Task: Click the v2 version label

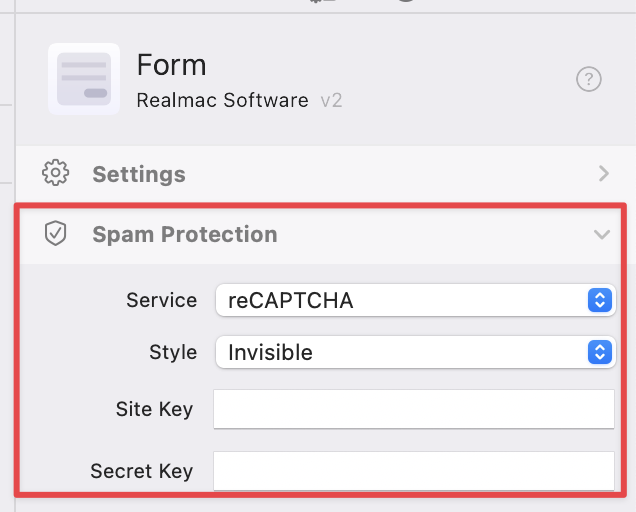Action: point(331,101)
